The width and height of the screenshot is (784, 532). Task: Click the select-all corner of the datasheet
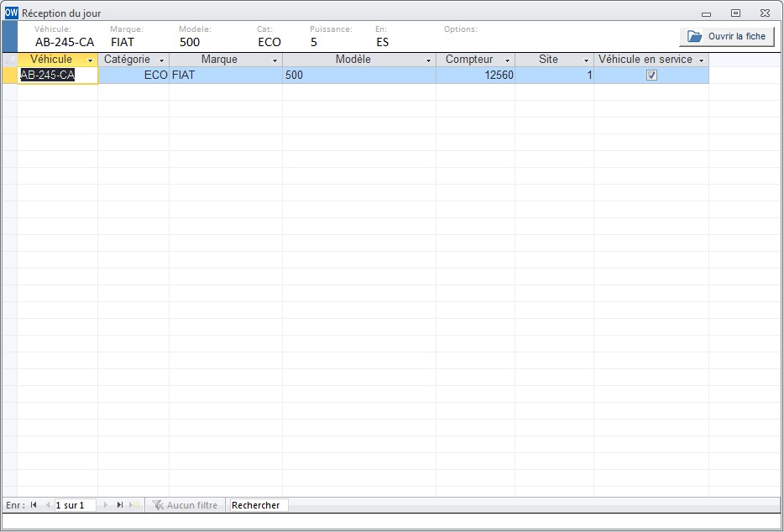(x=10, y=60)
